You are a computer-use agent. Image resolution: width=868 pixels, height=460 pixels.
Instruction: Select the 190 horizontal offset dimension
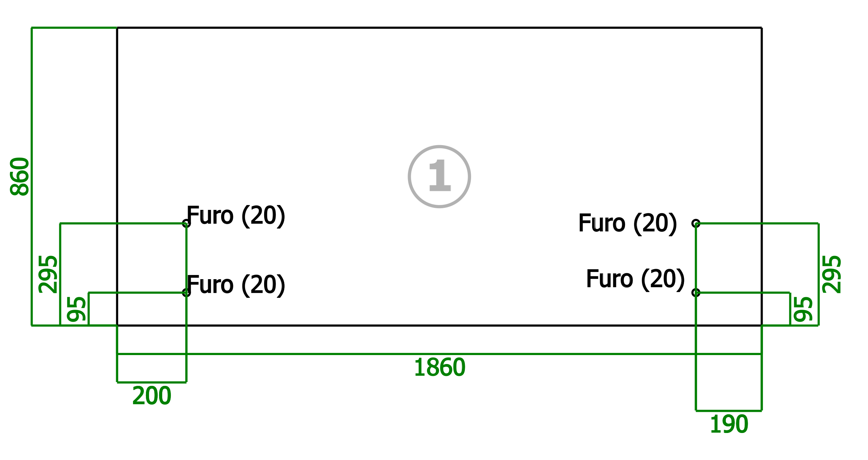point(729,424)
